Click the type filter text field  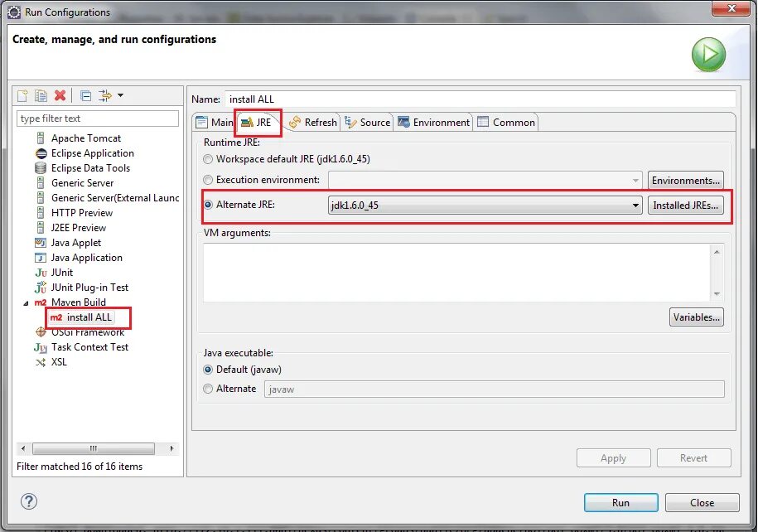coord(98,118)
